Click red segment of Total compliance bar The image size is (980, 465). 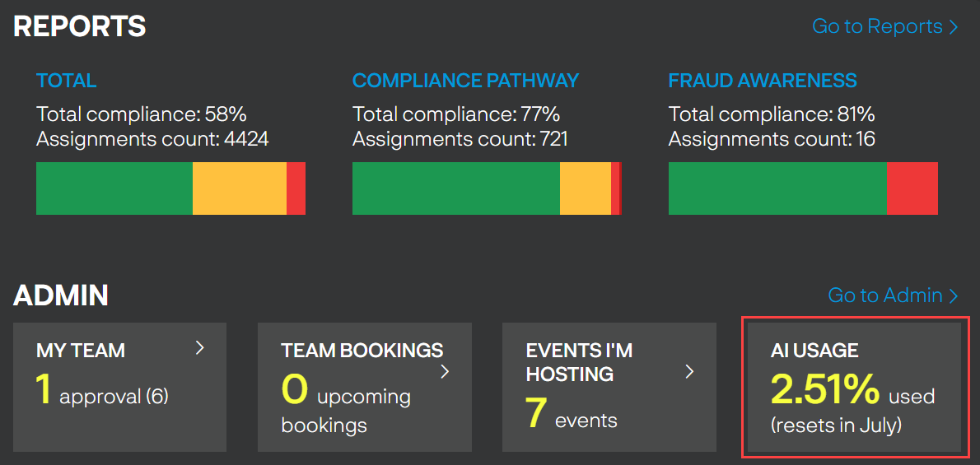pyautogui.click(x=296, y=188)
